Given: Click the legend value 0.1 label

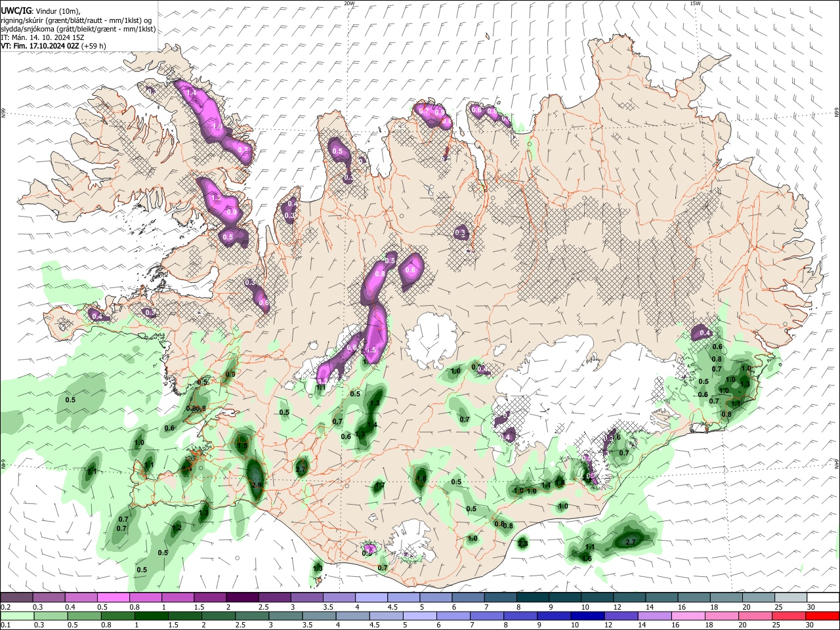Looking at the screenshot, I should click(5, 625).
